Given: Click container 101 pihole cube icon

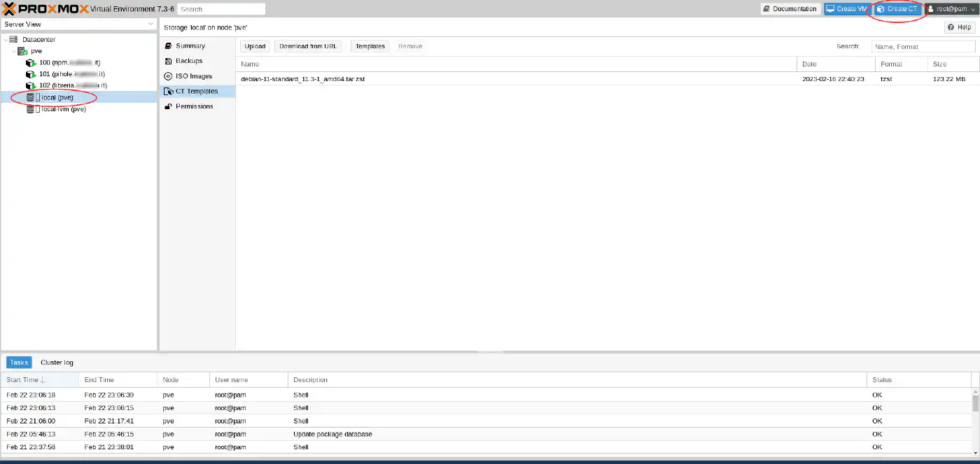Looking at the screenshot, I should [30, 73].
